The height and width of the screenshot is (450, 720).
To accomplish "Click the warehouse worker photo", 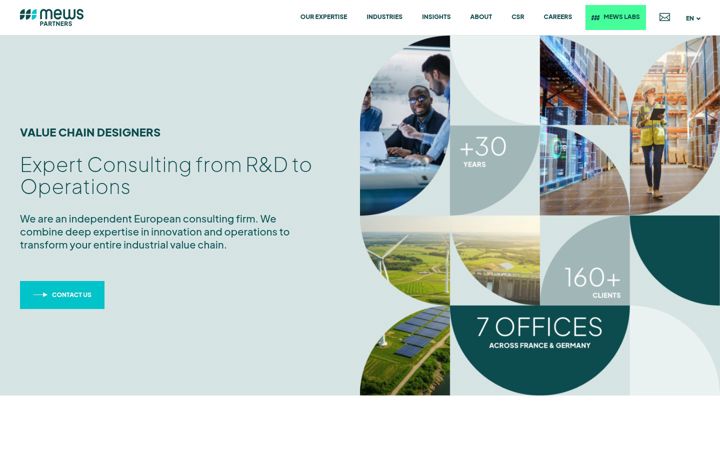I will point(675,125).
